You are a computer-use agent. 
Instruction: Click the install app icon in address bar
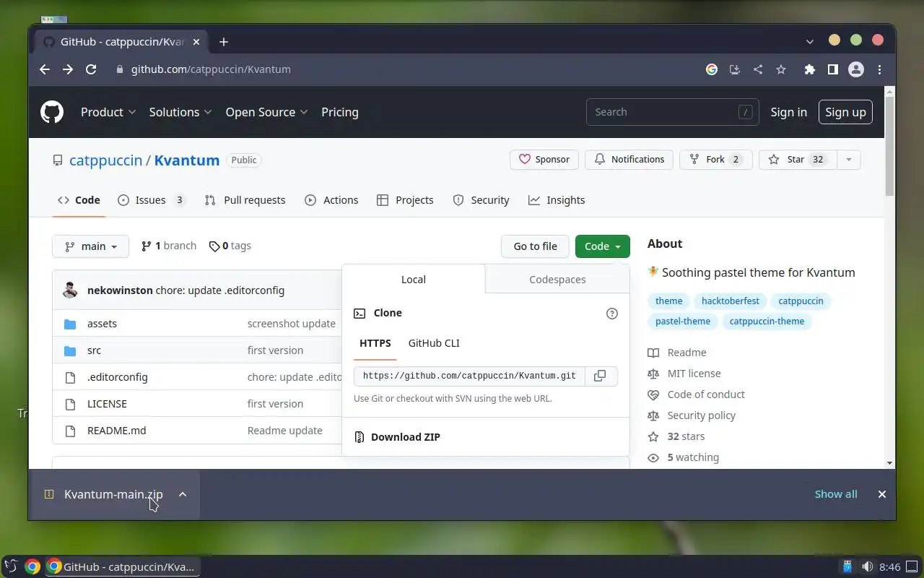[x=735, y=69]
